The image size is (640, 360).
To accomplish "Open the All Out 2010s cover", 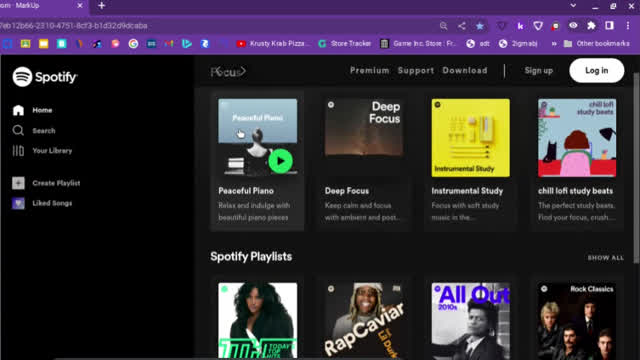I will tap(471, 321).
